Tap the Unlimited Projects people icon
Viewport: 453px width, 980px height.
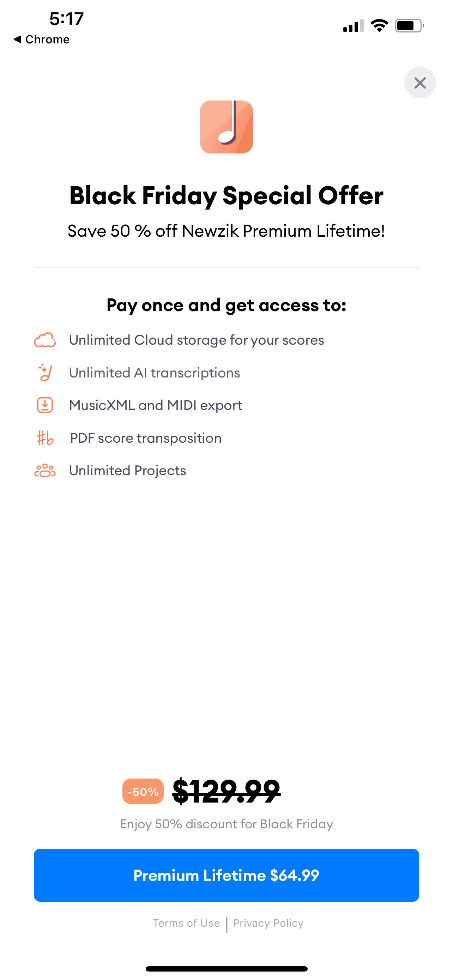(45, 471)
